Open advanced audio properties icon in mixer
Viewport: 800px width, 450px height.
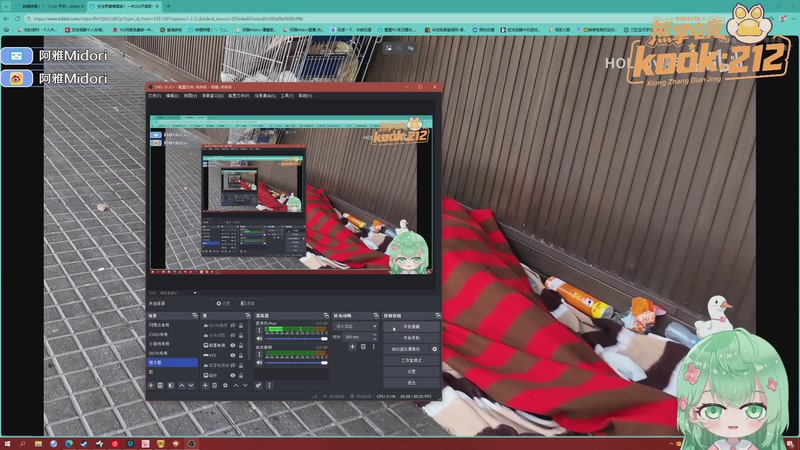point(259,385)
